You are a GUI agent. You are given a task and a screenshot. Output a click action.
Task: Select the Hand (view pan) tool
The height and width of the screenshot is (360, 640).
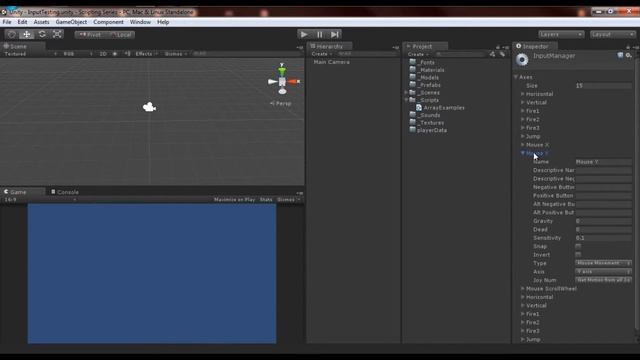[x=12, y=35]
